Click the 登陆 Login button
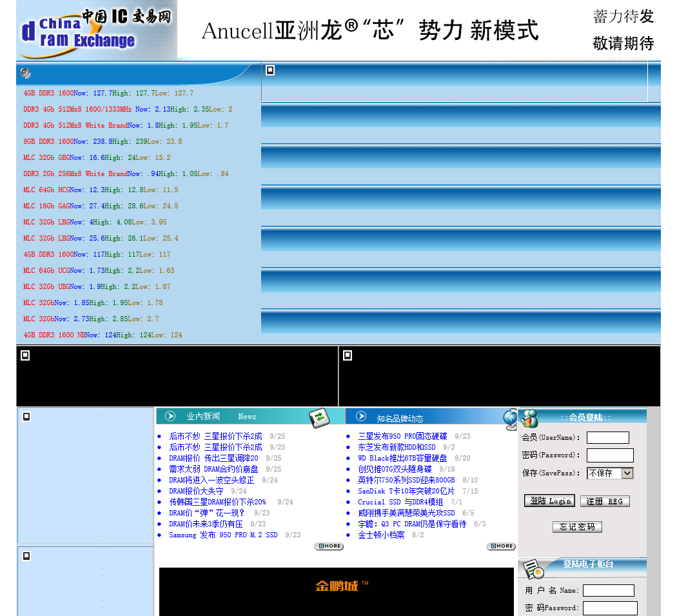Screen dimensions: 677x616 click(549, 501)
